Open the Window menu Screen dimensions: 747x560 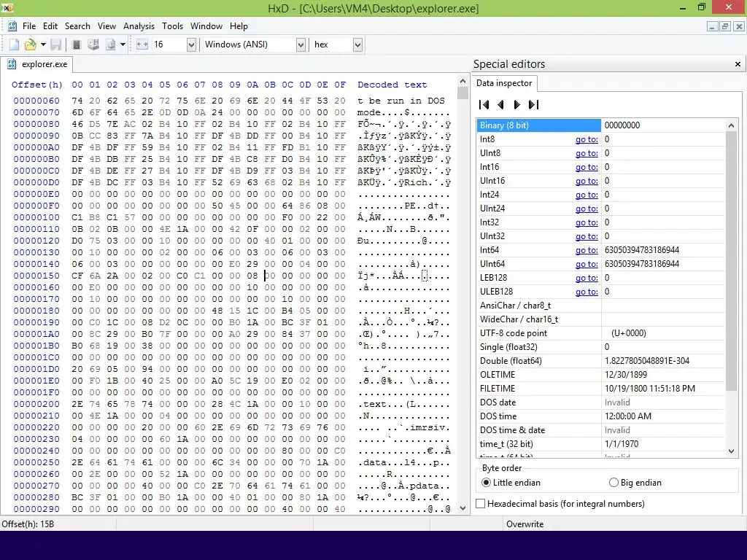tap(206, 26)
